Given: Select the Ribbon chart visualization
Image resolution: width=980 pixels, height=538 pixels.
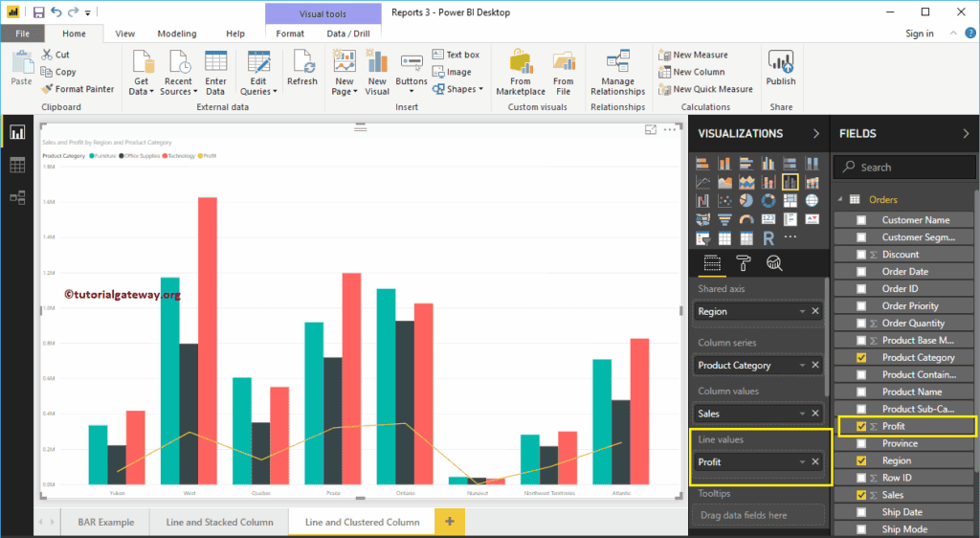Looking at the screenshot, I should [x=812, y=183].
